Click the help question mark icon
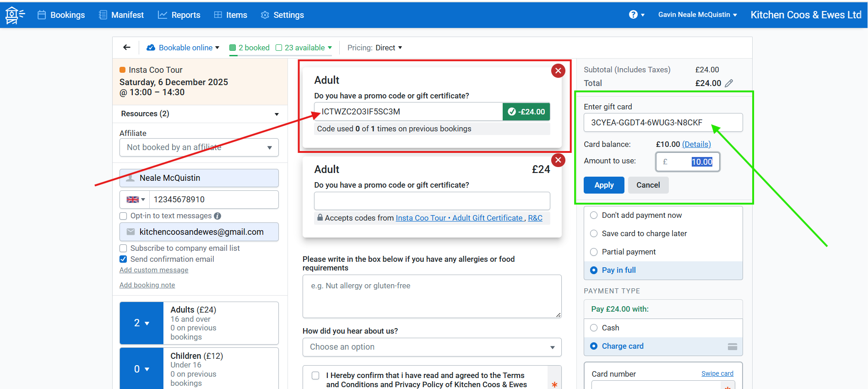This screenshot has width=868, height=389. [633, 15]
